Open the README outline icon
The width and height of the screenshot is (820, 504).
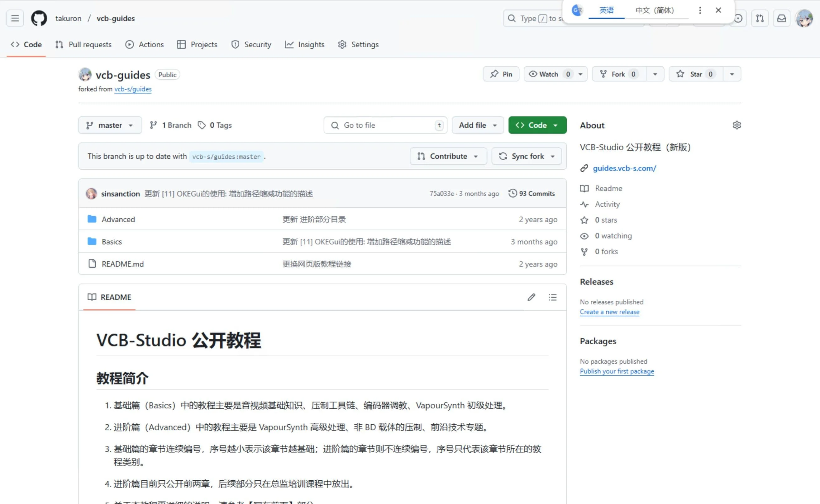[552, 297]
